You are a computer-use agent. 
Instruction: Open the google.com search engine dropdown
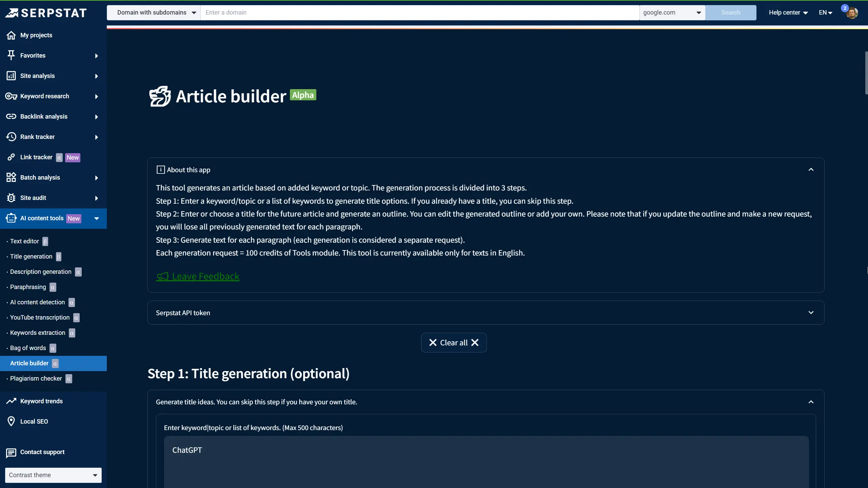click(x=672, y=12)
